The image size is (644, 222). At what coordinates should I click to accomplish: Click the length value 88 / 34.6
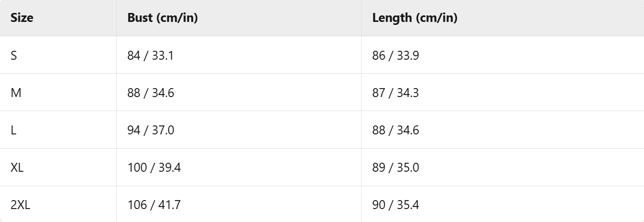point(396,130)
